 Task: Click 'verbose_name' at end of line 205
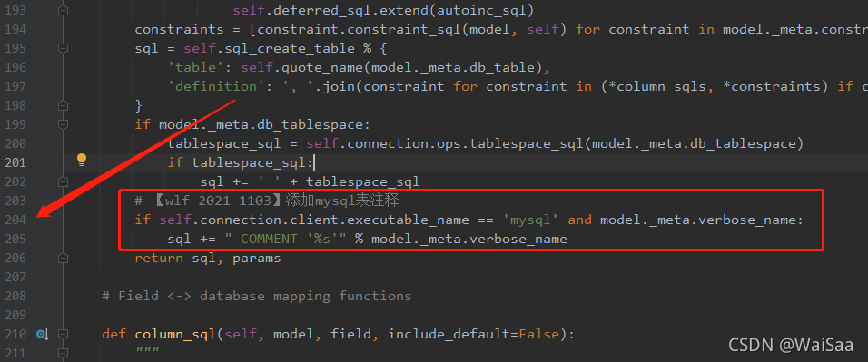pyautogui.click(x=518, y=240)
